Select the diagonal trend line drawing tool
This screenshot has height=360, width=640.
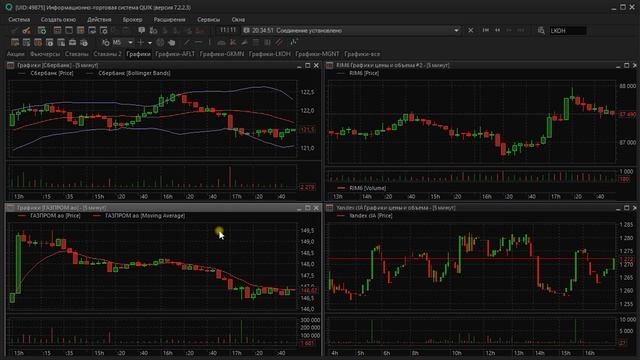click(x=187, y=42)
